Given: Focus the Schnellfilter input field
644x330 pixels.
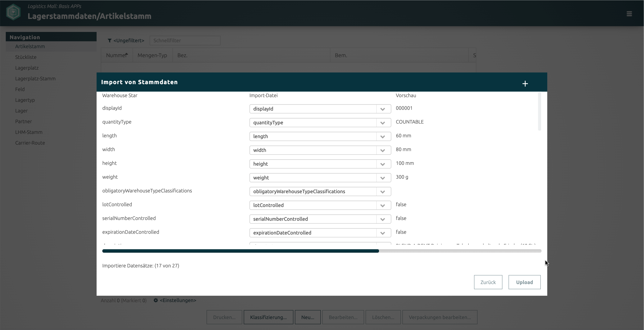Looking at the screenshot, I should 185,40.
